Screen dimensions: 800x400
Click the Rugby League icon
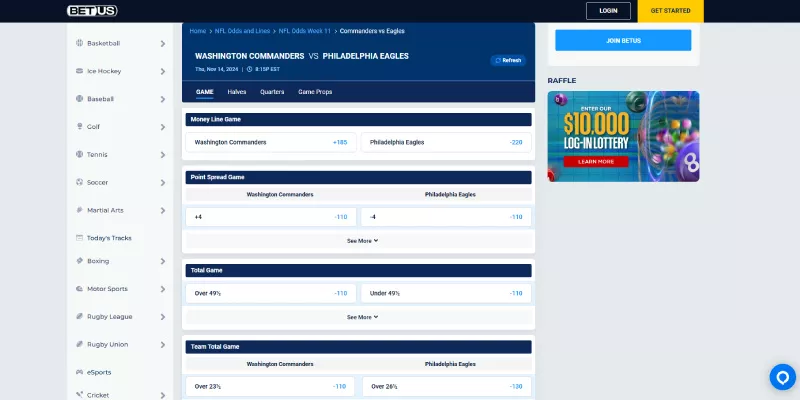pyautogui.click(x=79, y=316)
